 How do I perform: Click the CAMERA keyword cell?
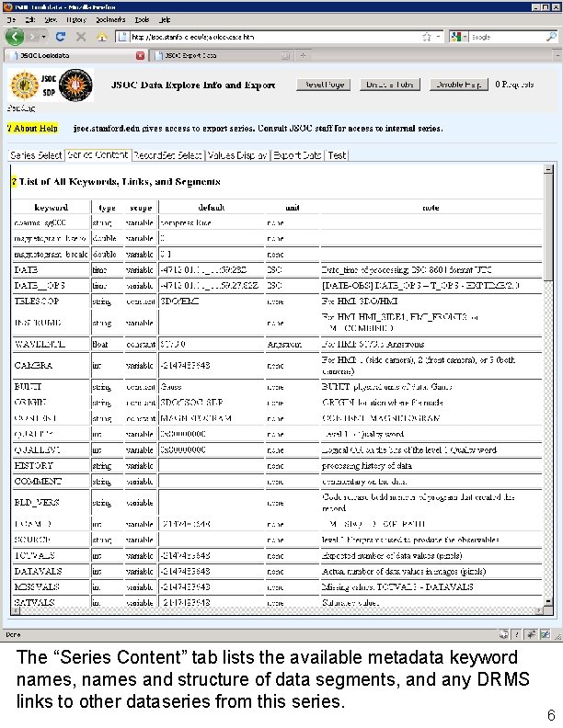tap(52, 366)
